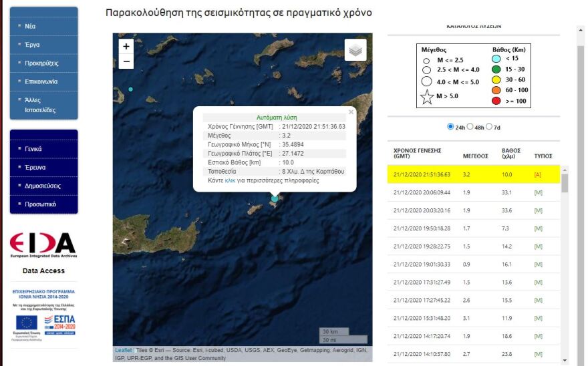The width and height of the screenshot is (588, 366).
Task: Select the 19:28:22.75 earthquake row
Action: click(x=473, y=246)
